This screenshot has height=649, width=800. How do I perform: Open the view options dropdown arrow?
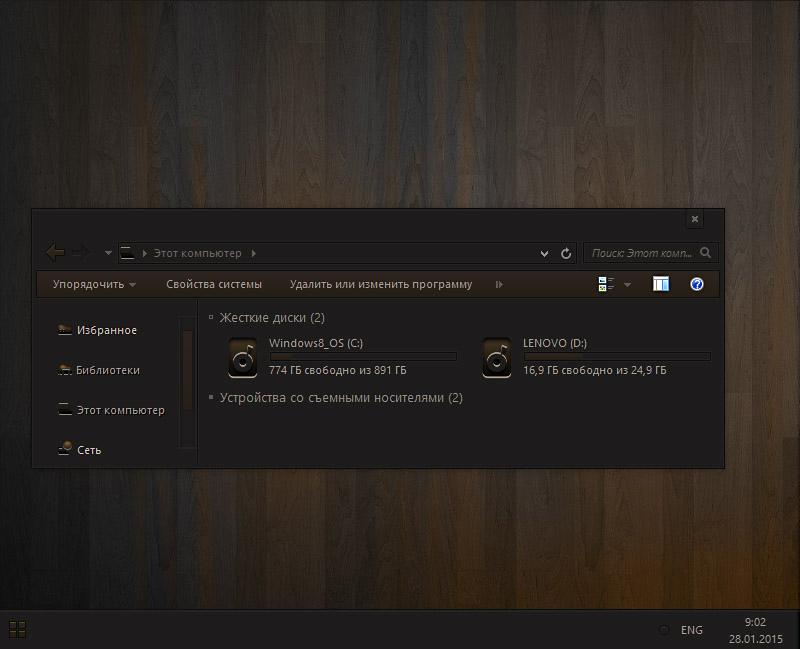pyautogui.click(x=628, y=285)
